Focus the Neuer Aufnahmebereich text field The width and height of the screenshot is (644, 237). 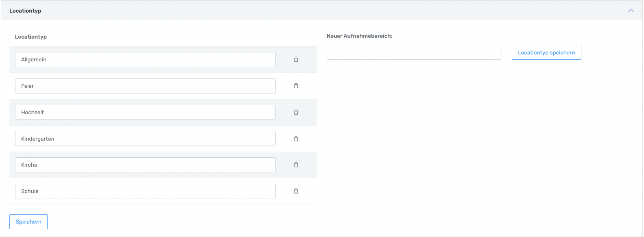[x=414, y=52]
